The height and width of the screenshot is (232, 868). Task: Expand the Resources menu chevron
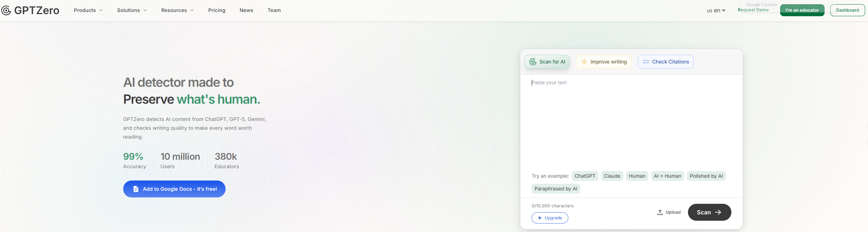click(x=192, y=10)
